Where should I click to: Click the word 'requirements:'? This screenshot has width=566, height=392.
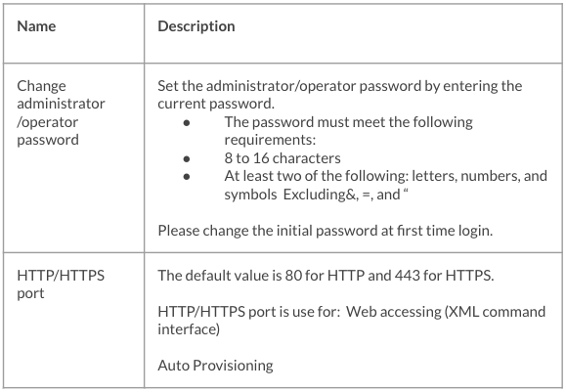(x=270, y=140)
